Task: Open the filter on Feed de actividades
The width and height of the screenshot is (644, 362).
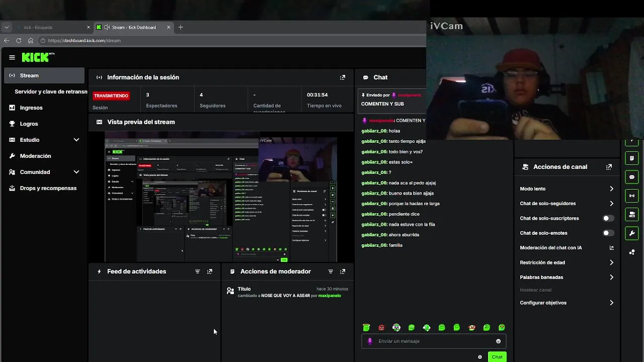Action: coord(197,271)
